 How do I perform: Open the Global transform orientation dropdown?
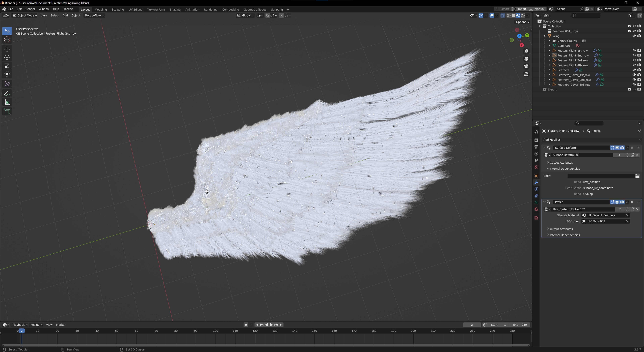click(246, 15)
